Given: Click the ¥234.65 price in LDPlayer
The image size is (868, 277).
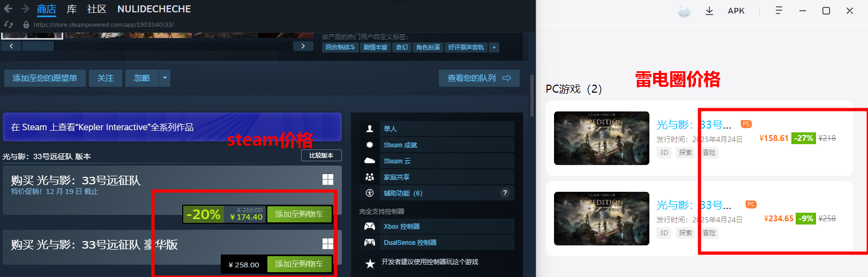Looking at the screenshot, I should pos(779,219).
